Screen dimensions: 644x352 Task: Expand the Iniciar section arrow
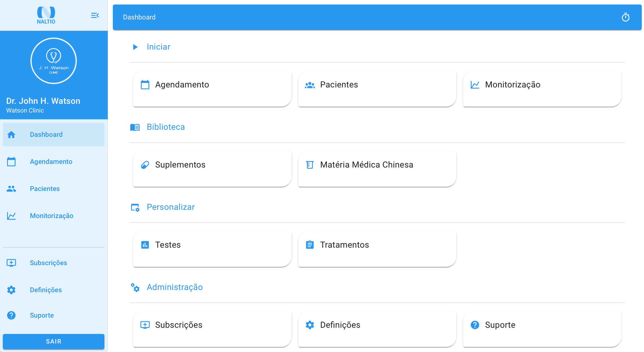click(x=135, y=47)
